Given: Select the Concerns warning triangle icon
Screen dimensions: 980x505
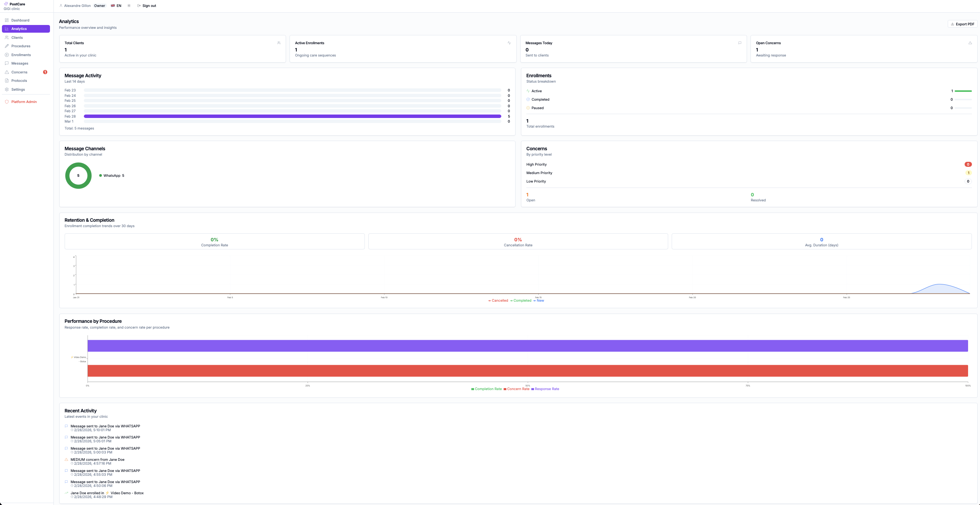Looking at the screenshot, I should tap(7, 72).
